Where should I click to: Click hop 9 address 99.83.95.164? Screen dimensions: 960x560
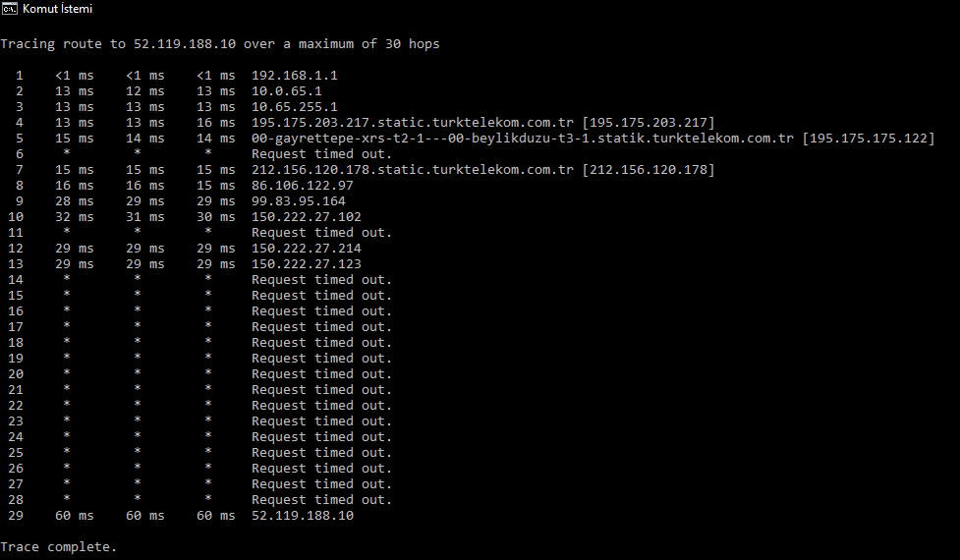point(298,201)
